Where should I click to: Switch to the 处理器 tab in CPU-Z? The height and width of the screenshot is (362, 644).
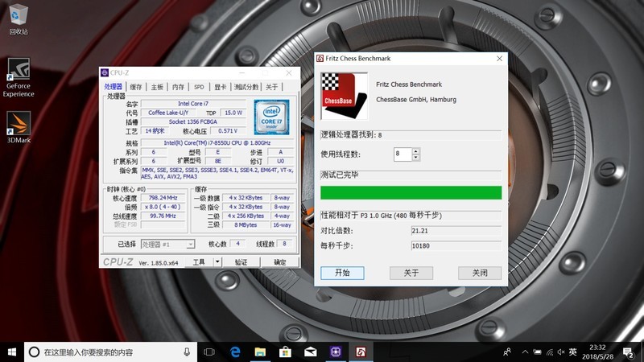[x=113, y=87]
